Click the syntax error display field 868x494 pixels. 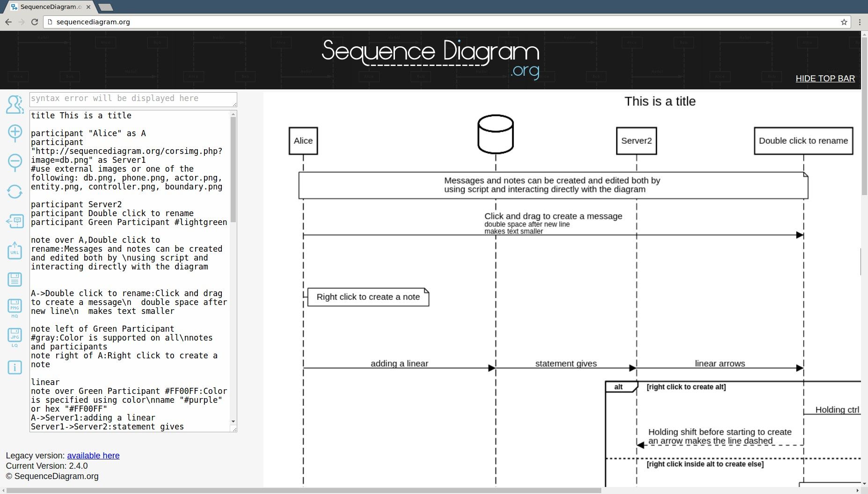pos(133,99)
